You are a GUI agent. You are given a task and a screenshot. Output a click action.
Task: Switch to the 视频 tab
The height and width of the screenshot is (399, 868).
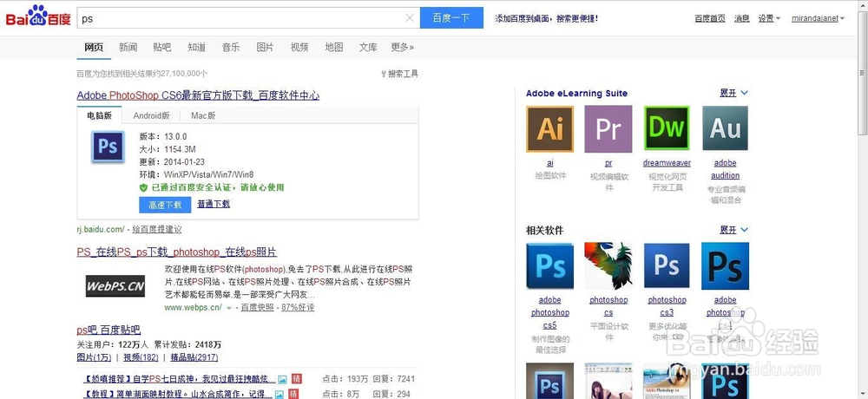[299, 47]
